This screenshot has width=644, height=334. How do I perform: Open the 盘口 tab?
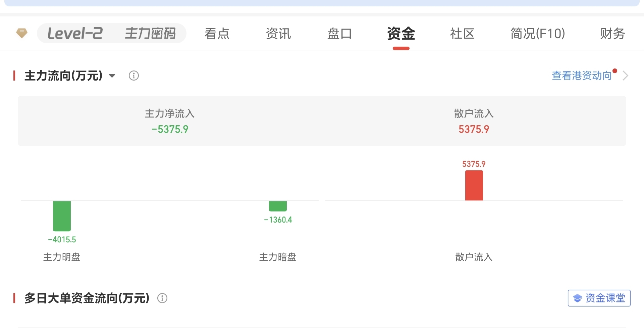(339, 34)
